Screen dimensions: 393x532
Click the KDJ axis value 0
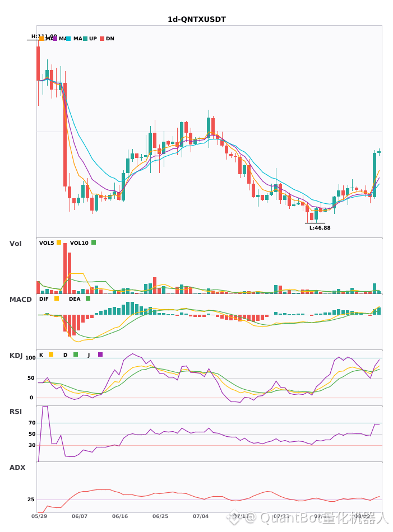(31, 398)
